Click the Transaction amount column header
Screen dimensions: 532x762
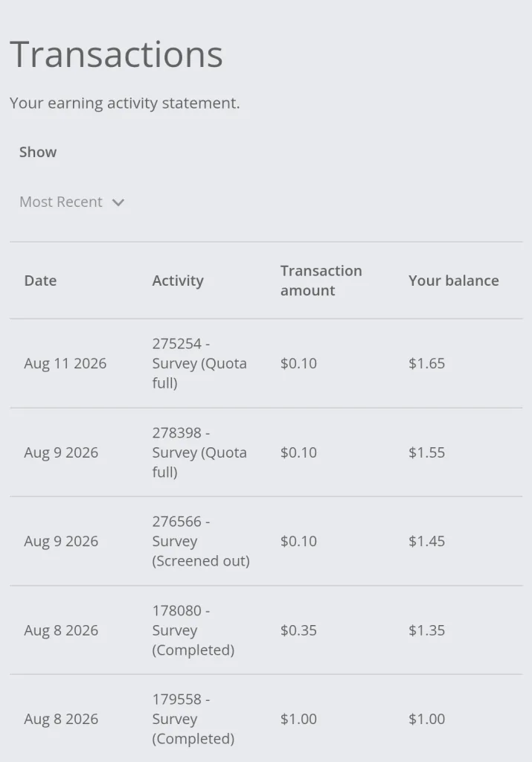tap(321, 281)
